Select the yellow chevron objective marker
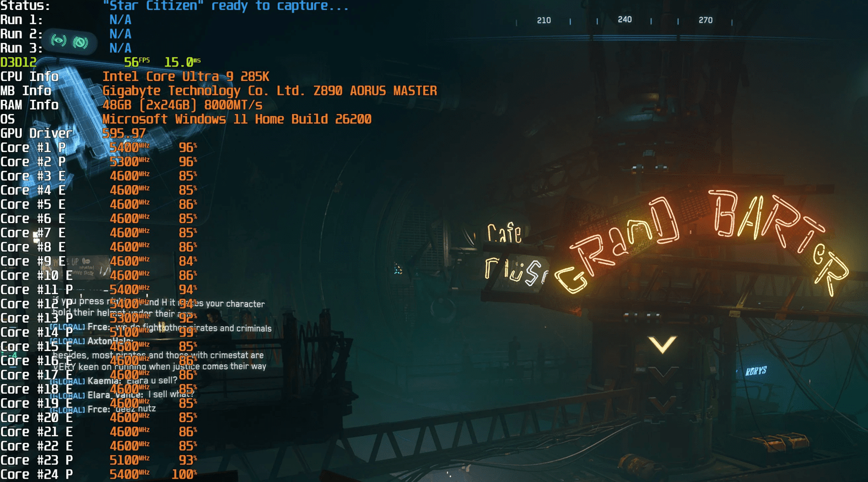Image resolution: width=868 pixels, height=482 pixels. (x=662, y=345)
